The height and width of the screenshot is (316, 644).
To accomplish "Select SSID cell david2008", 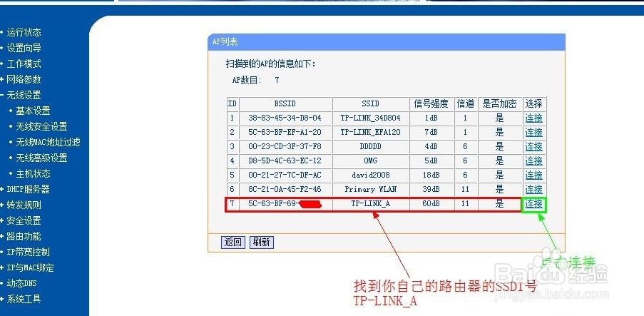I will click(x=370, y=175).
